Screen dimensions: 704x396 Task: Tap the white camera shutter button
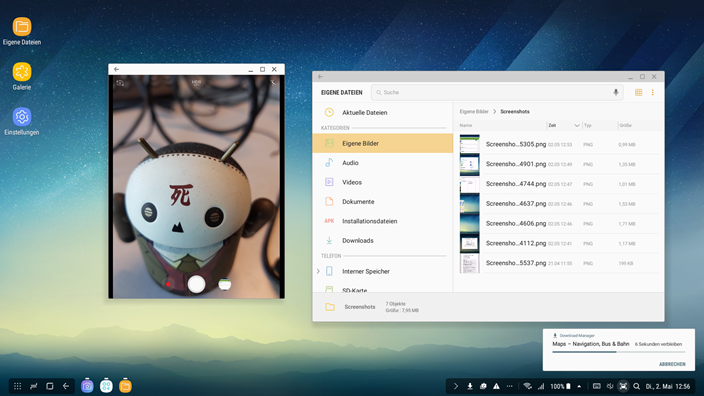(x=197, y=284)
